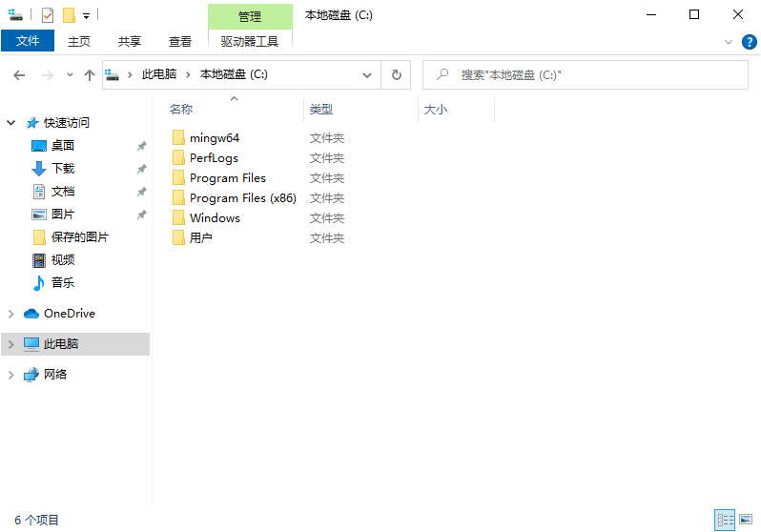Viewport: 761px width, 532px height.
Task: Switch to details view layout icon
Action: [726, 520]
